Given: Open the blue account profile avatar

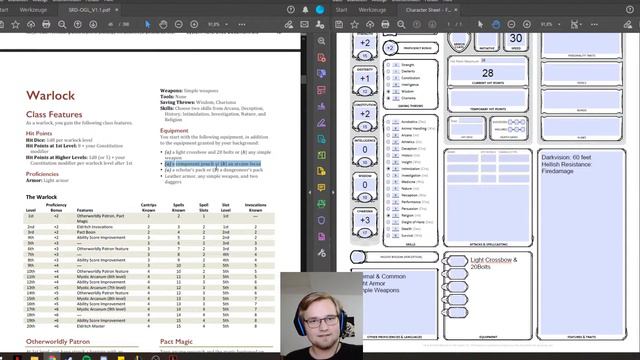Looking at the screenshot, I should click(x=320, y=9).
